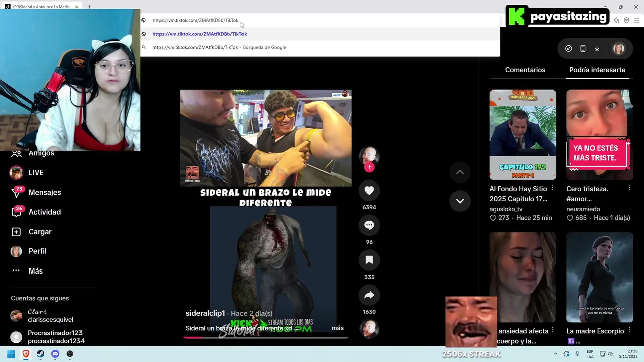
Task: Switch to the Comentarios tab
Action: pyautogui.click(x=525, y=70)
